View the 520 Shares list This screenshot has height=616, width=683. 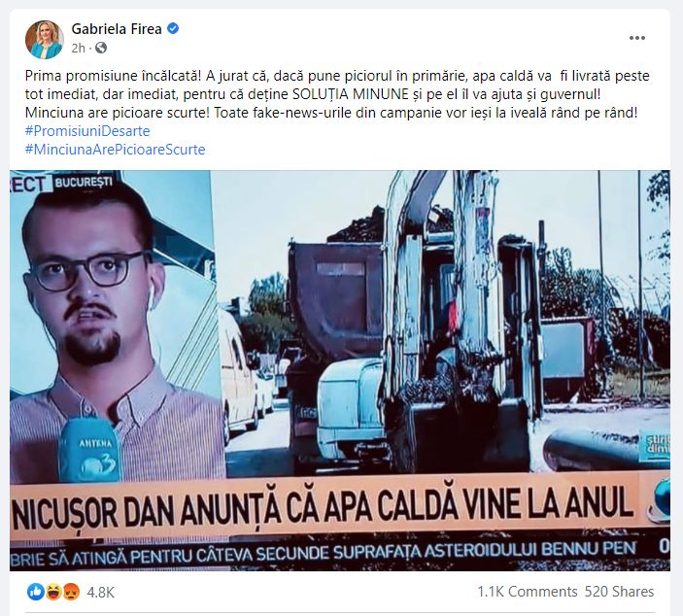click(620, 592)
